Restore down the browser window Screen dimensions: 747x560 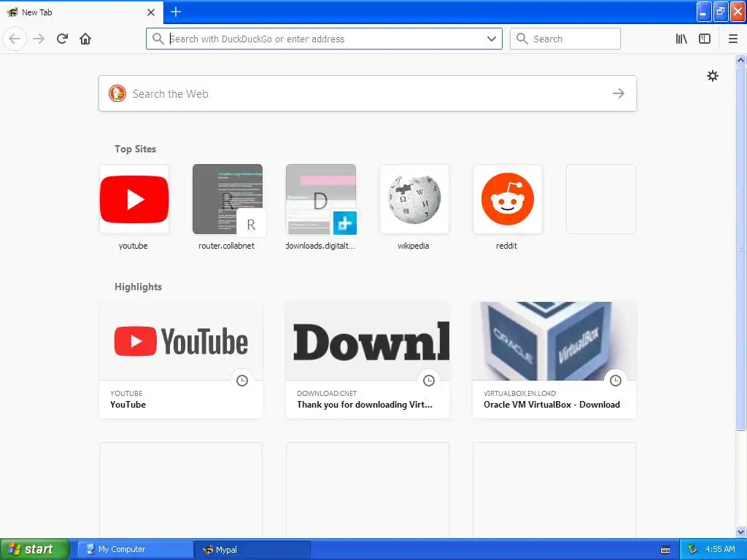point(721,12)
